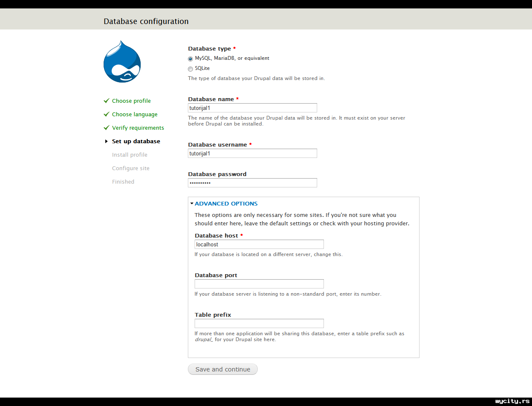Image resolution: width=532 pixels, height=406 pixels.
Task: Click the checkmark beside Choose profile
Action: coord(107,101)
